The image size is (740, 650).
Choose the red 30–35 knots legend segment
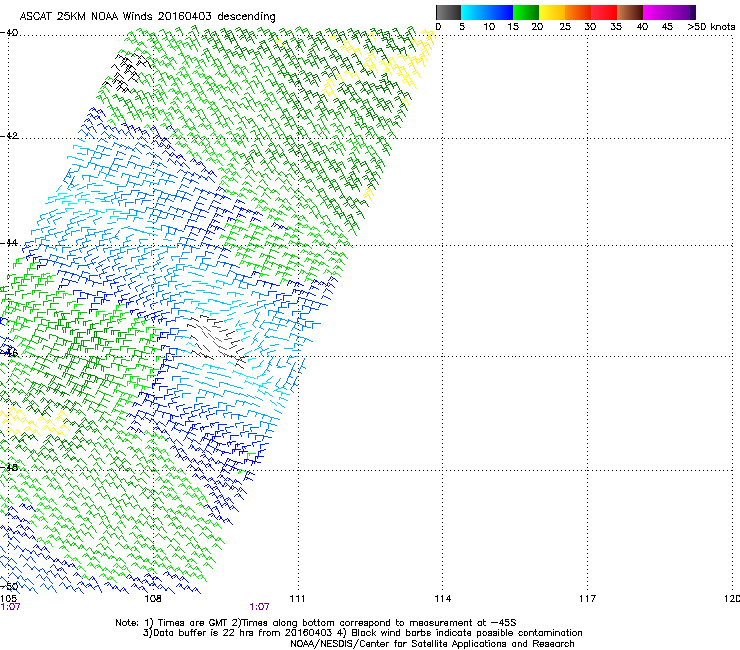click(x=604, y=12)
